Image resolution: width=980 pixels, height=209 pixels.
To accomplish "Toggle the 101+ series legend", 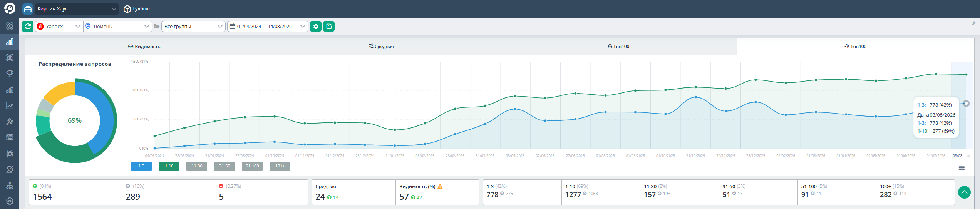I will pyautogui.click(x=280, y=166).
